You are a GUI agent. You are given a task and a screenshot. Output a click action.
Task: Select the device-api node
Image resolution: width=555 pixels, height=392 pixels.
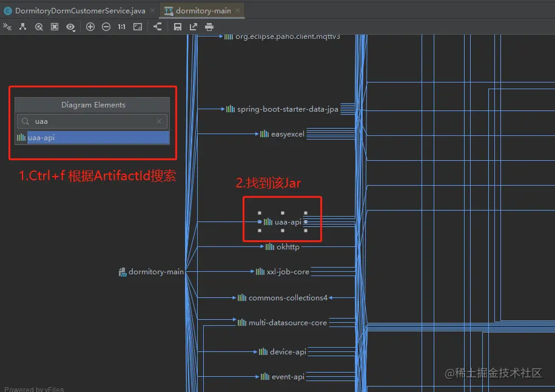pos(283,351)
